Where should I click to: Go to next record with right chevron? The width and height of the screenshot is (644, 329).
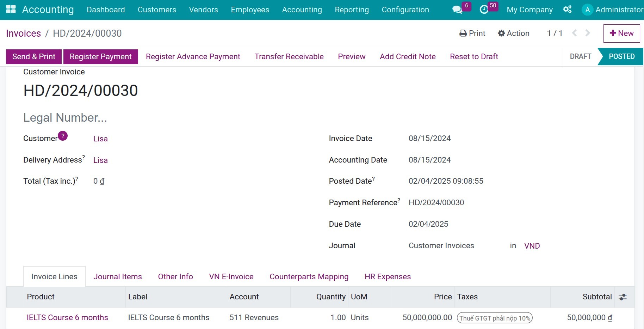[587, 33]
